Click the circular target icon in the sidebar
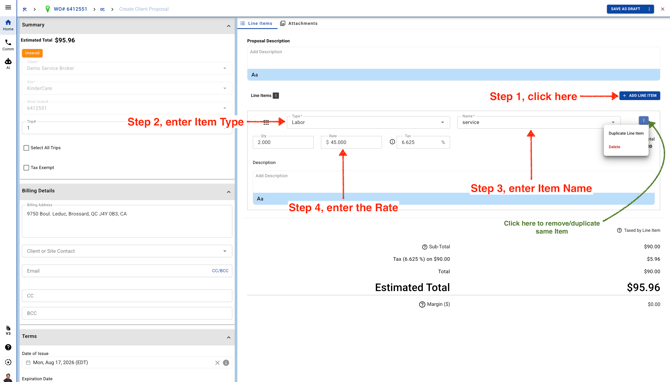 click(x=8, y=362)
